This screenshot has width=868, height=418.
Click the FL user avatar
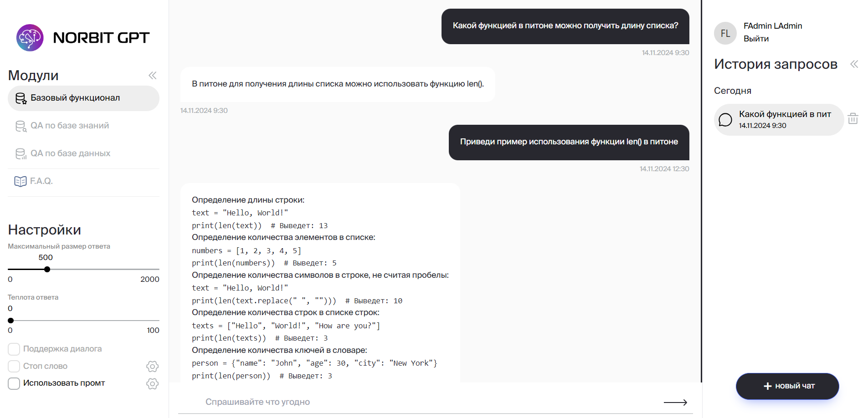[725, 33]
